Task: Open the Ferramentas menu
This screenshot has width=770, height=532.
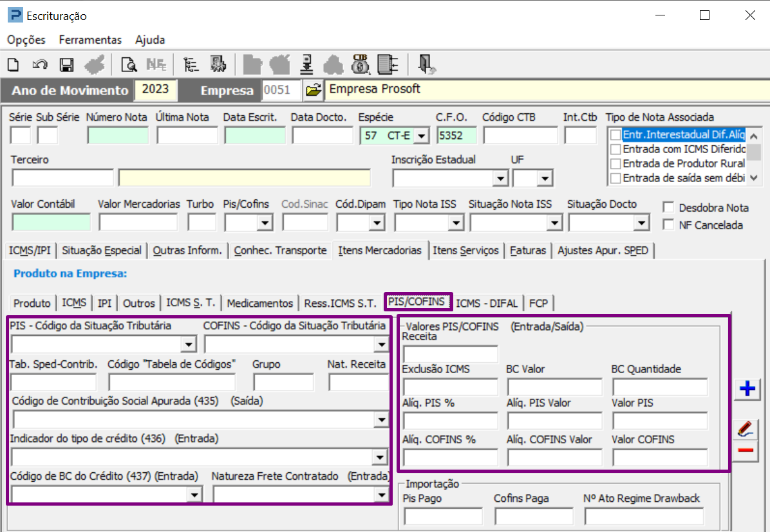Action: 90,40
